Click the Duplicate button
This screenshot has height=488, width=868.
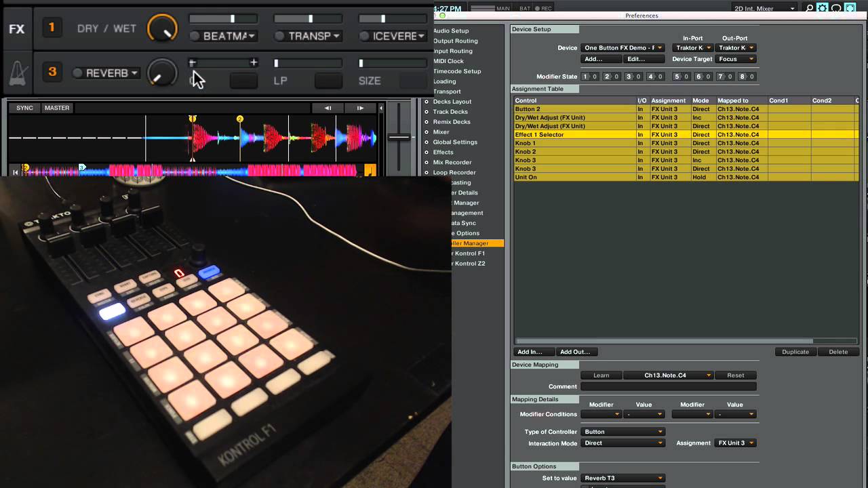tap(795, 352)
